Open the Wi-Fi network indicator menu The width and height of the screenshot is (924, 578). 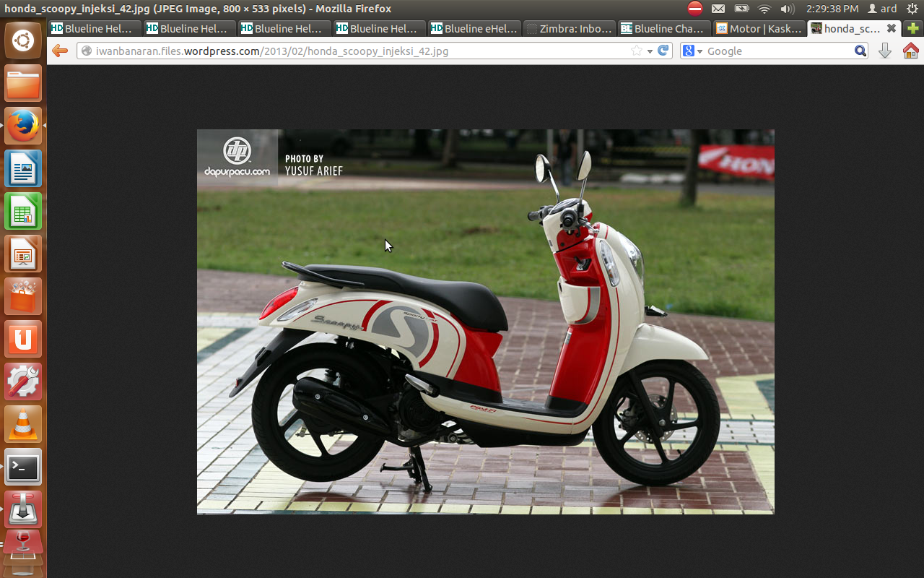click(x=764, y=9)
